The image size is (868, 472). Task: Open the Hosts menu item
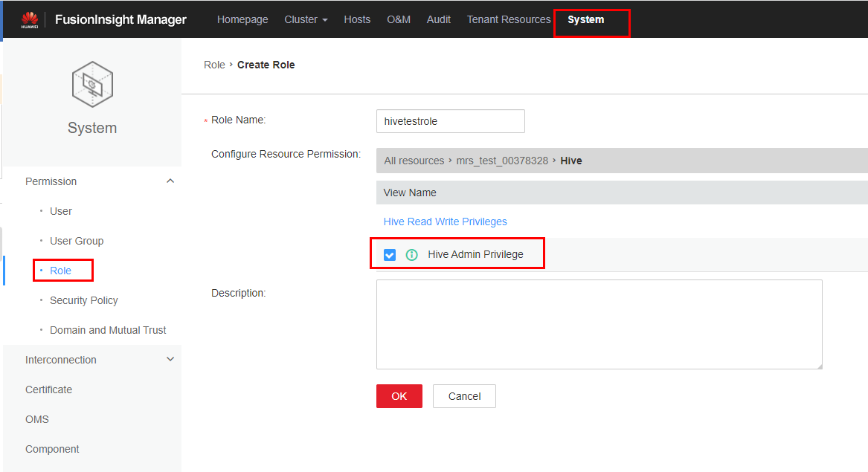point(357,19)
